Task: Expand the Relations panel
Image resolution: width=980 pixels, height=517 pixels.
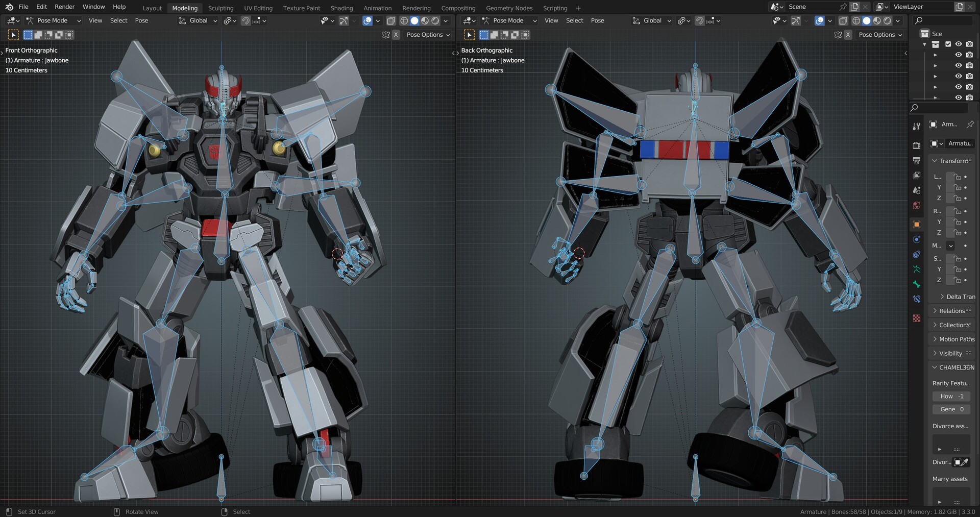Action: 951,311
